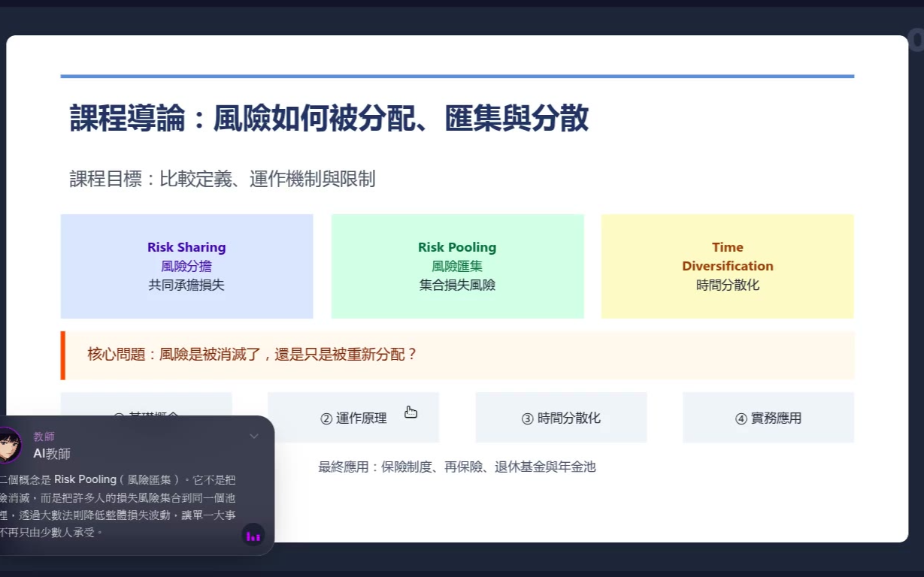Click the 課程目標 subtitle line
Image resolution: width=924 pixels, height=577 pixels.
point(223,179)
